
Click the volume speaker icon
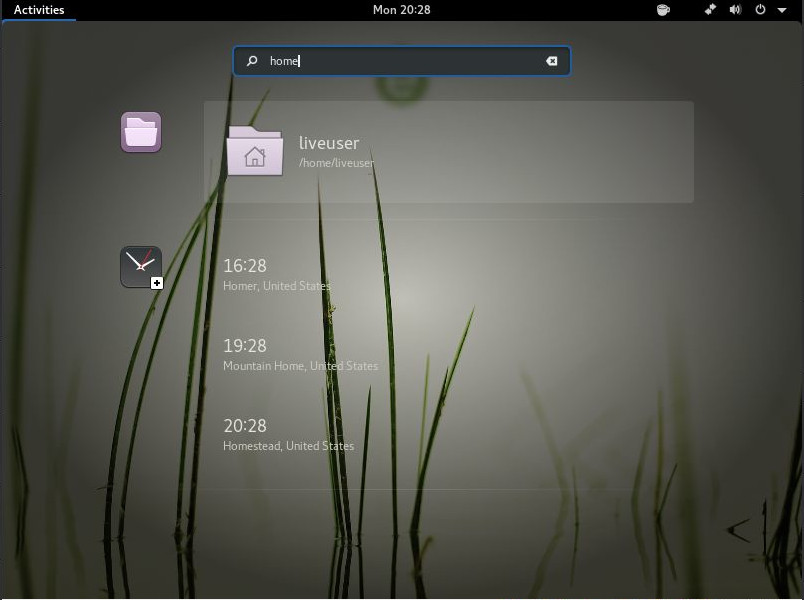pos(735,10)
